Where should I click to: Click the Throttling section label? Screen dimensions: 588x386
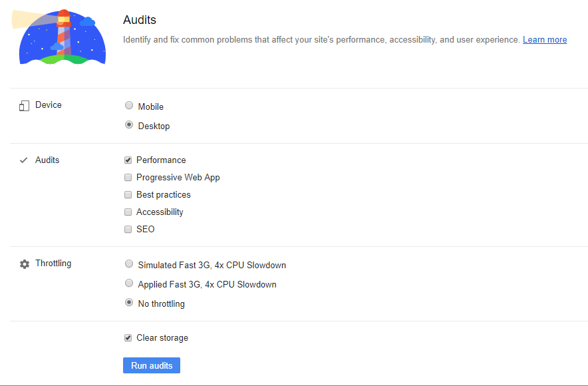click(x=53, y=264)
